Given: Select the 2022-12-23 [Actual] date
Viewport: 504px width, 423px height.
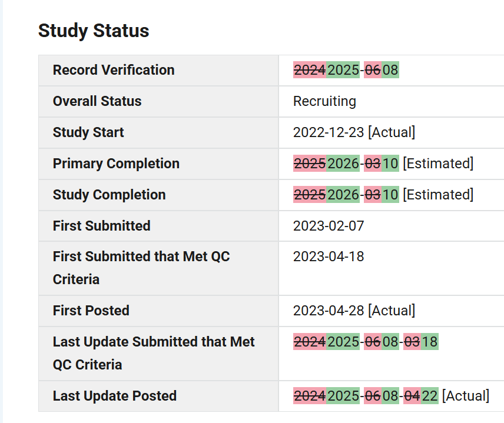Looking at the screenshot, I should click(x=354, y=132).
